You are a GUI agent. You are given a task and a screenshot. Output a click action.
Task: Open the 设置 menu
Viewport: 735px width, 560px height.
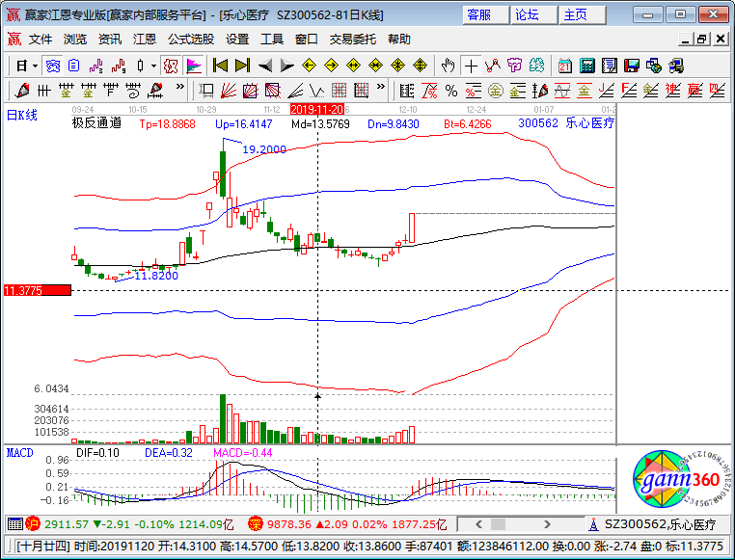237,40
